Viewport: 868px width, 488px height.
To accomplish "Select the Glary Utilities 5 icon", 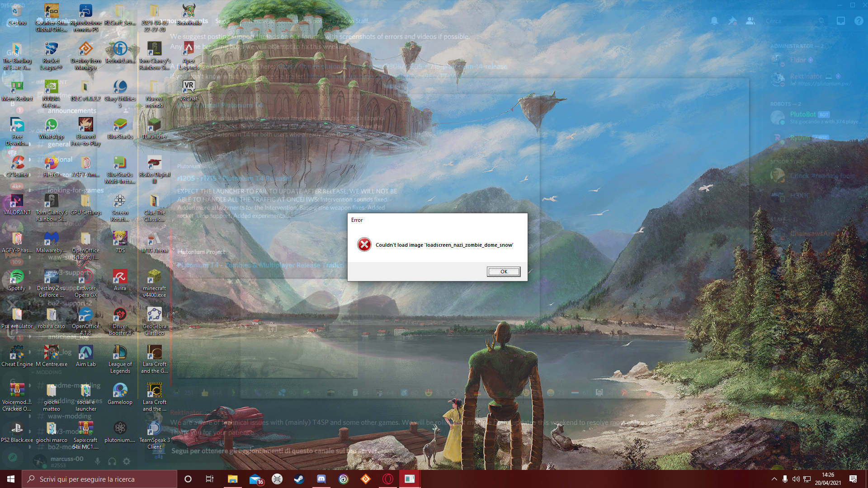I will 120,94.
